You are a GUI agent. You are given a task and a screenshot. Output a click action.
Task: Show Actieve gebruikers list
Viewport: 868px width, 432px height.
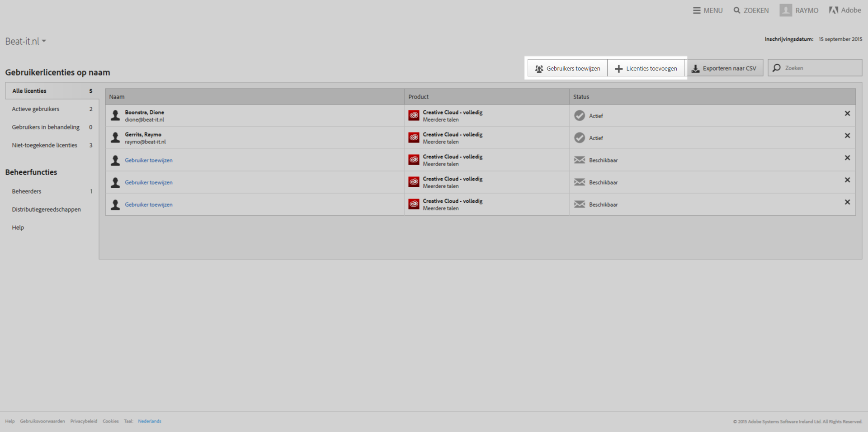click(52, 109)
